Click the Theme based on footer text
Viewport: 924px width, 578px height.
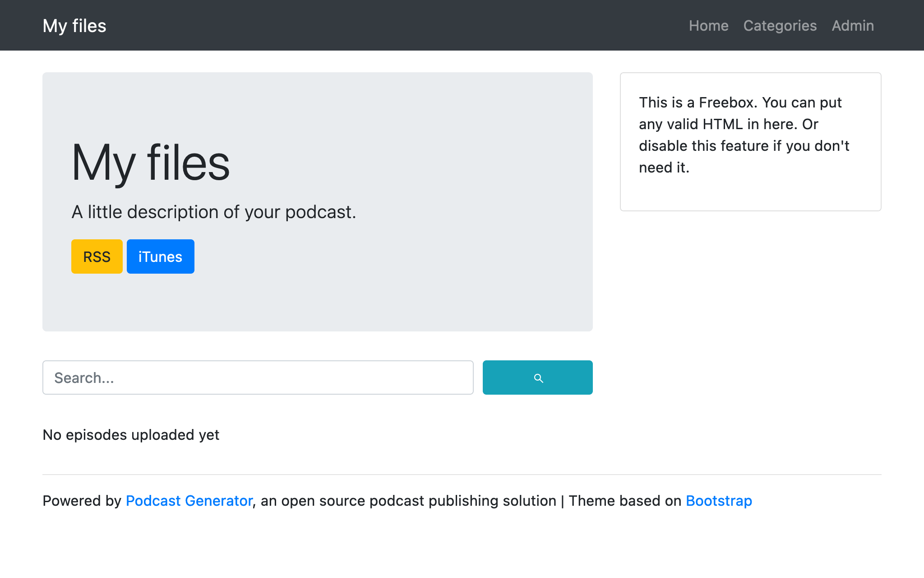[625, 501]
